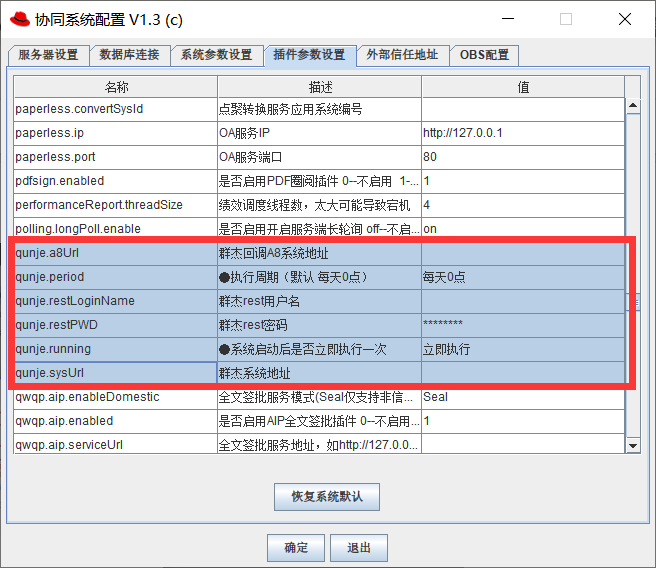This screenshot has width=656, height=568.
Task: Select the qunje.running name cell
Action: (115, 349)
